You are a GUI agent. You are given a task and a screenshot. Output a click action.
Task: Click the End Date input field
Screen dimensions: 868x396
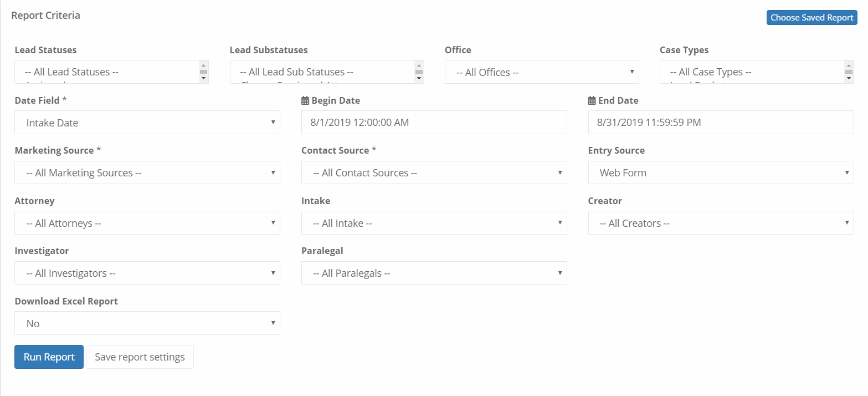(x=721, y=123)
